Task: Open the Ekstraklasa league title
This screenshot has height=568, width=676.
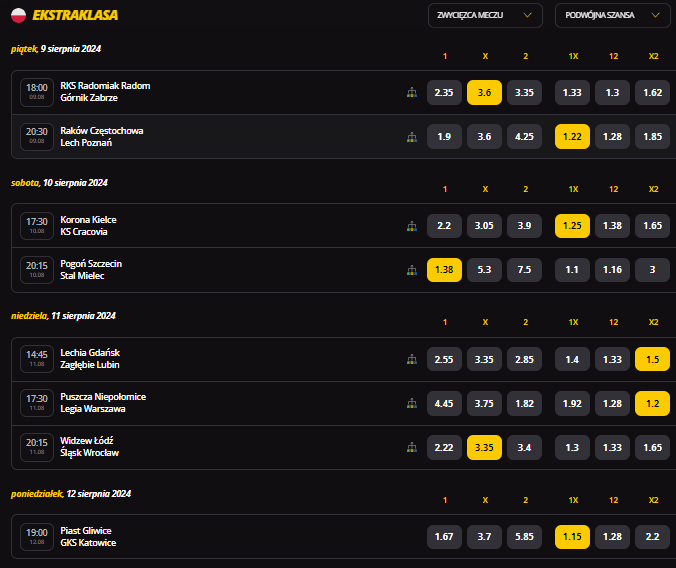Action: 75,15
